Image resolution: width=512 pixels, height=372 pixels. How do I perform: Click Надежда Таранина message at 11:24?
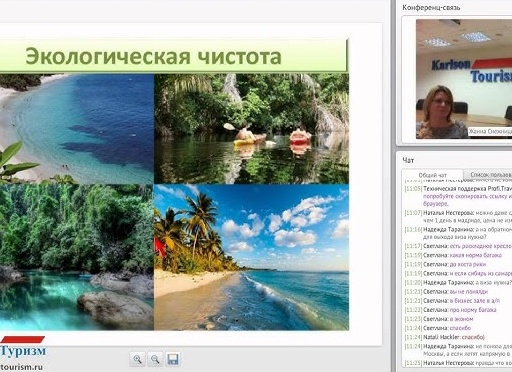coord(458,350)
